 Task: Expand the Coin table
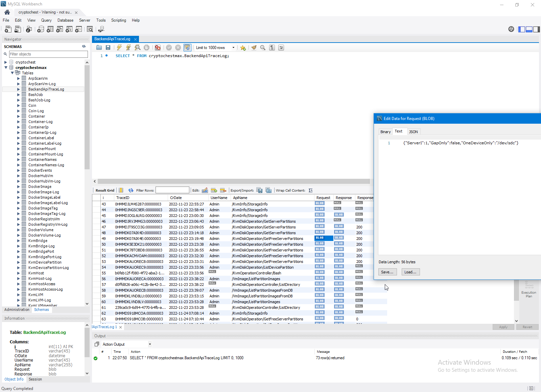19,105
